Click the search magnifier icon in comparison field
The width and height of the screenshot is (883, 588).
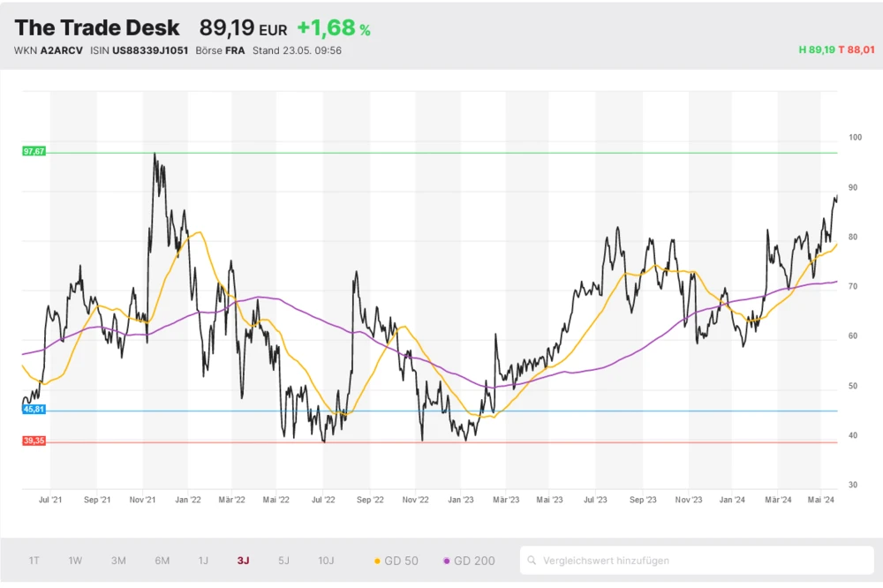point(532,560)
